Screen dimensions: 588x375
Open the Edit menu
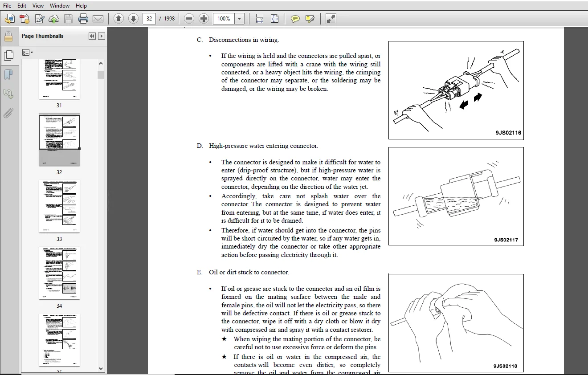[x=22, y=6]
